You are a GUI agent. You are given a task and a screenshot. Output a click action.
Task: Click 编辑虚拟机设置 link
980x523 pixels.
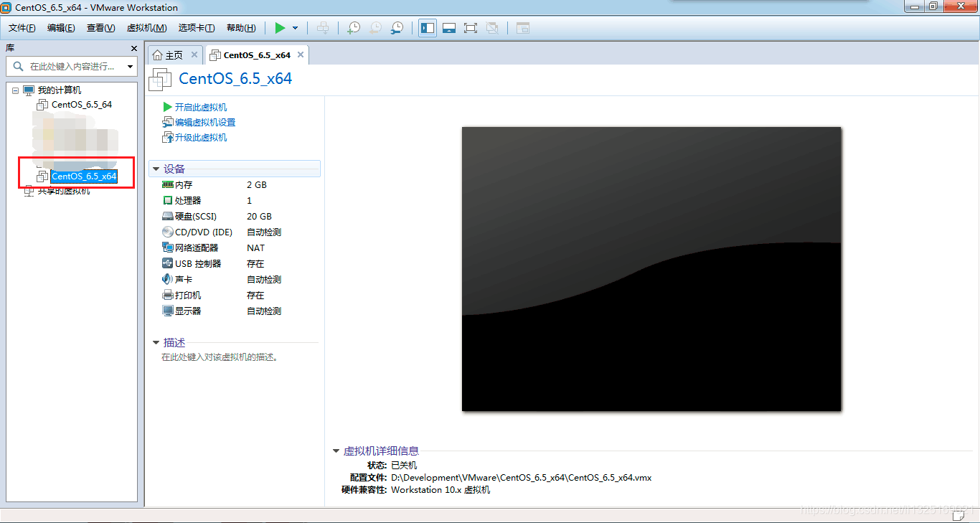(x=205, y=123)
